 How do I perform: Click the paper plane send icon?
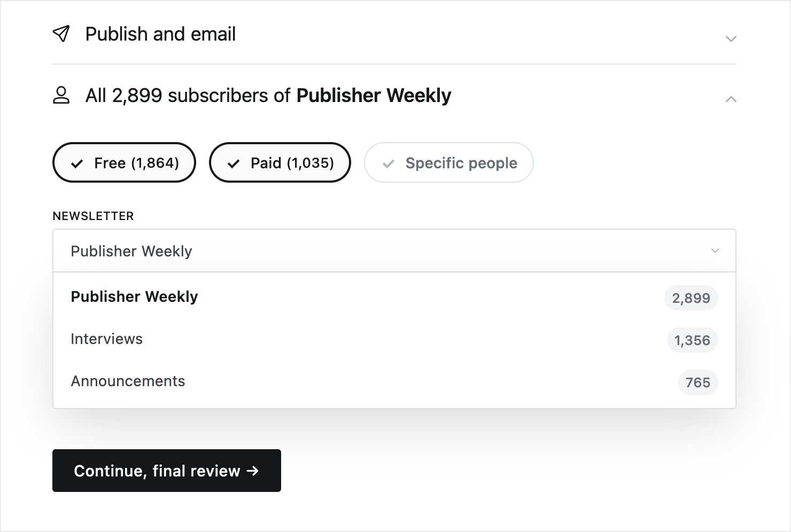click(x=61, y=34)
